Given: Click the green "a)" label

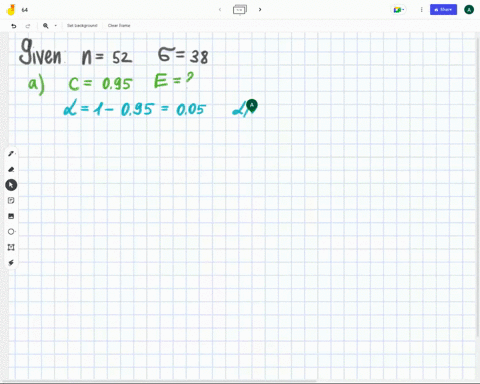Looking at the screenshot, I should coord(36,85).
